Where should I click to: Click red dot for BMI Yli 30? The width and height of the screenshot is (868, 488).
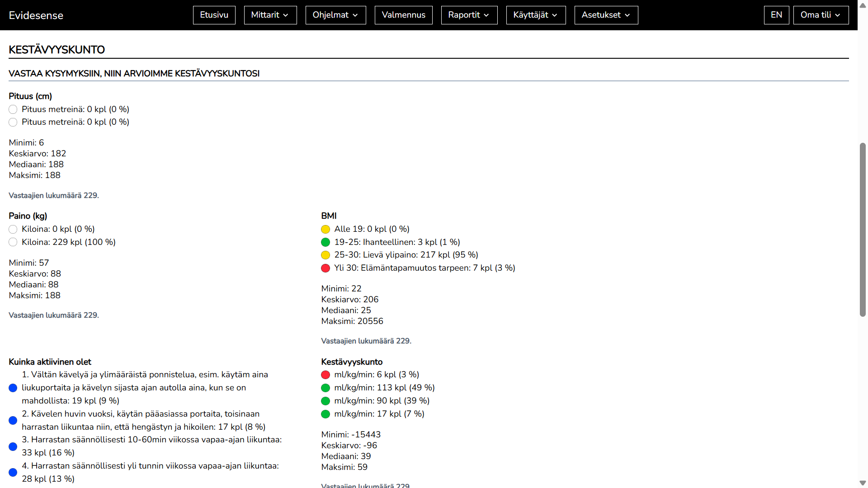(x=325, y=268)
